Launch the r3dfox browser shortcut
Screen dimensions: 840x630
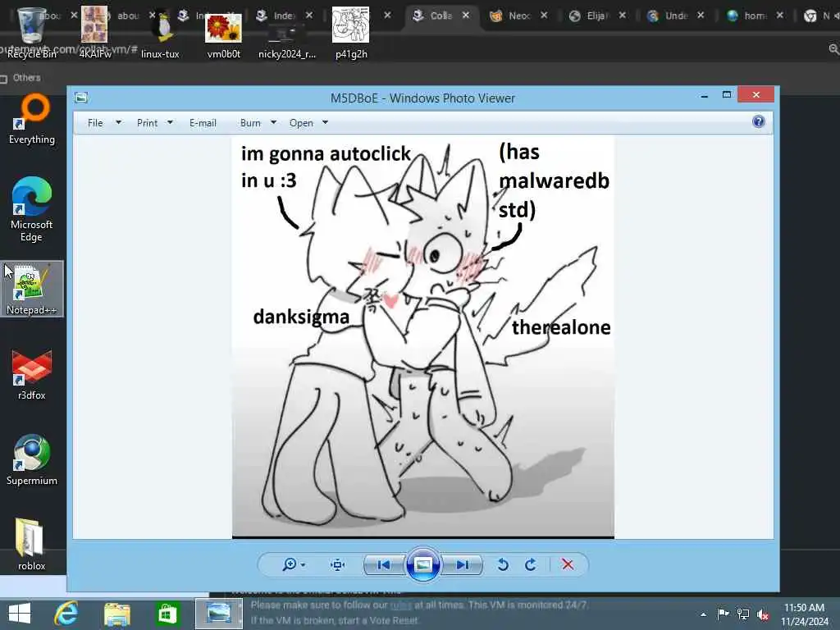(x=32, y=375)
